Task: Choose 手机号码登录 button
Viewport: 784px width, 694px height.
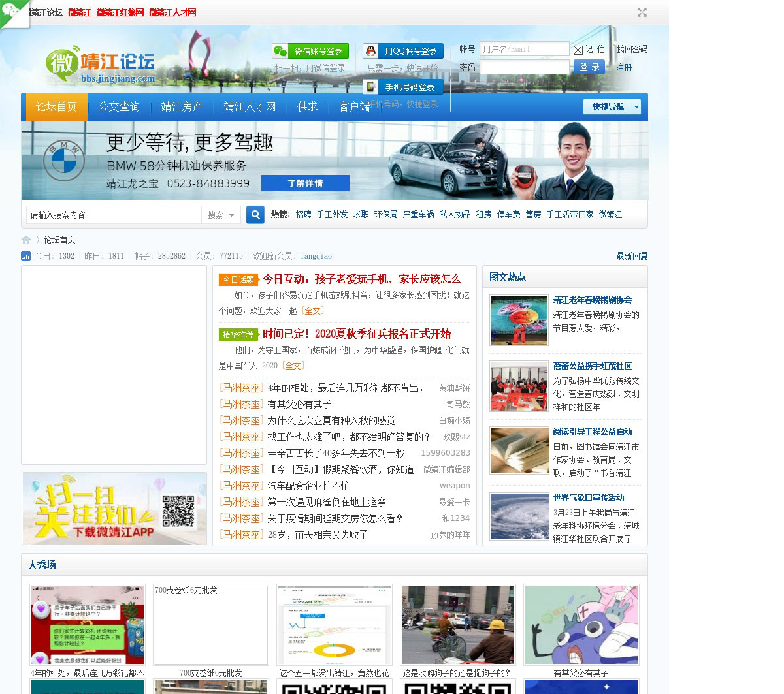Action: (403, 87)
